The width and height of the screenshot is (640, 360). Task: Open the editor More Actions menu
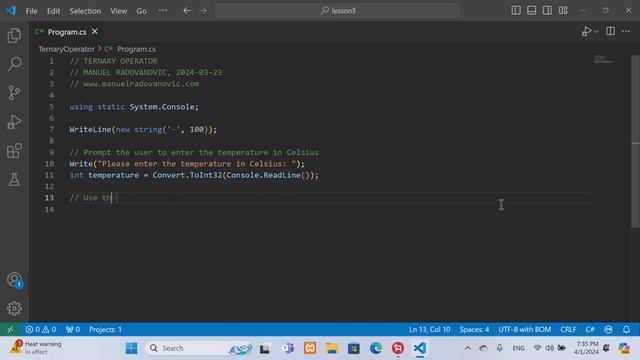pyautogui.click(x=626, y=31)
